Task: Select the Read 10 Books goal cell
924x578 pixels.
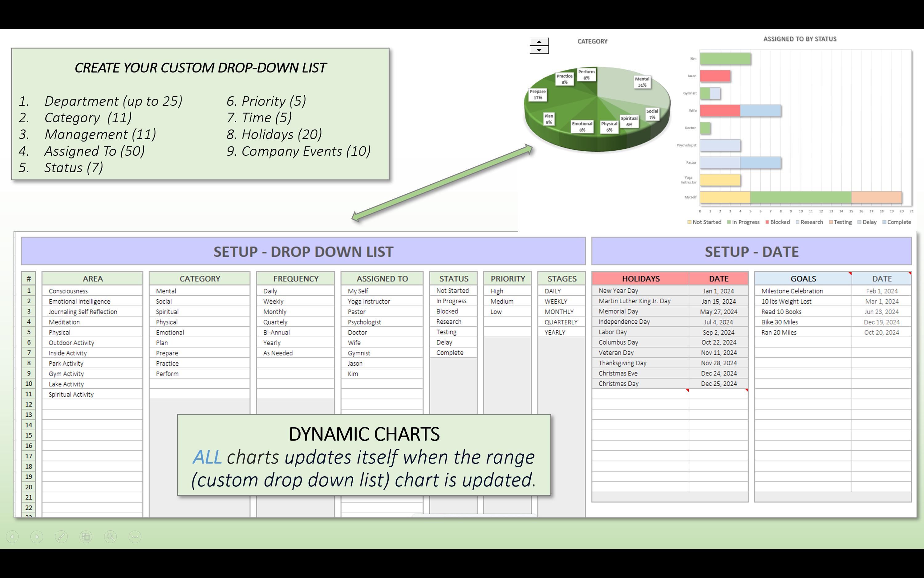Action: (803, 312)
